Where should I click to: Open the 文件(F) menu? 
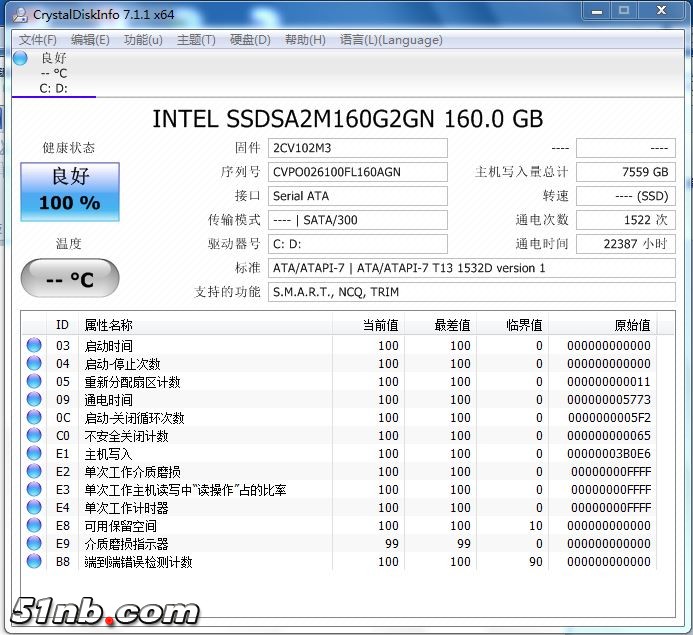38,40
